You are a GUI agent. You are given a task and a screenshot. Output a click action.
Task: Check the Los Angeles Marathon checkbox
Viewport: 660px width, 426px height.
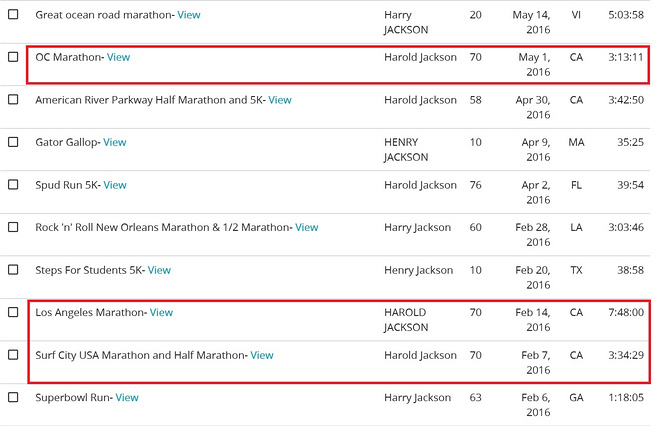tap(13, 312)
